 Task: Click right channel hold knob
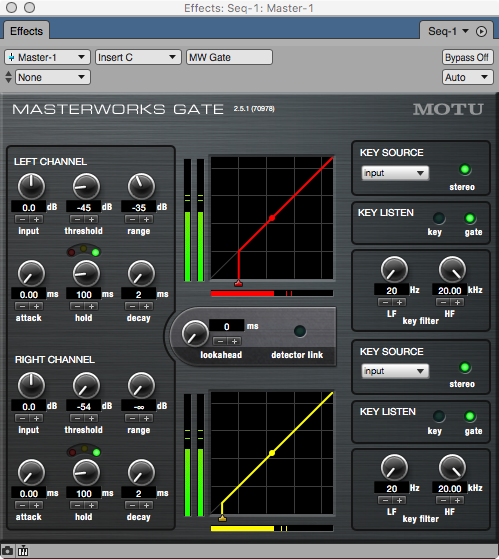pos(86,473)
